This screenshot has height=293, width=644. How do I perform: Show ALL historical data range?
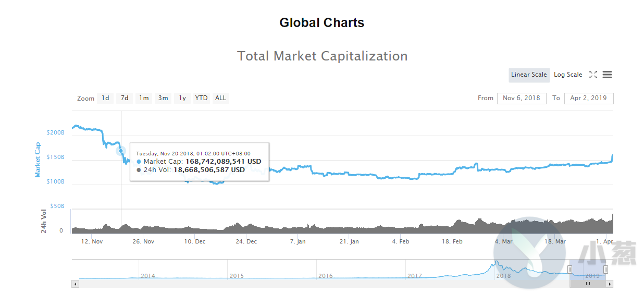[x=221, y=98]
